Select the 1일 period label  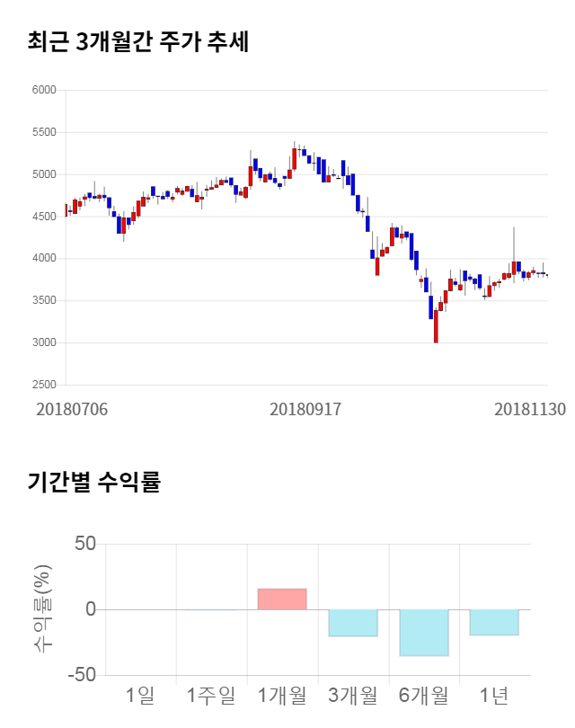(140, 694)
